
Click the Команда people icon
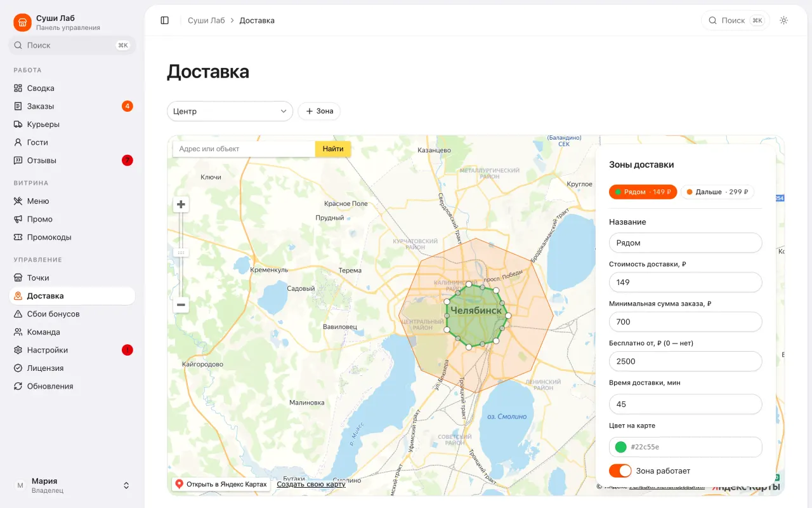pos(18,332)
